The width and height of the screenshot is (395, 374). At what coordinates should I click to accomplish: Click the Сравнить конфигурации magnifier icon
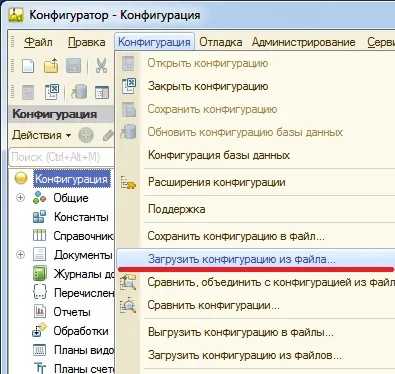[129, 306]
